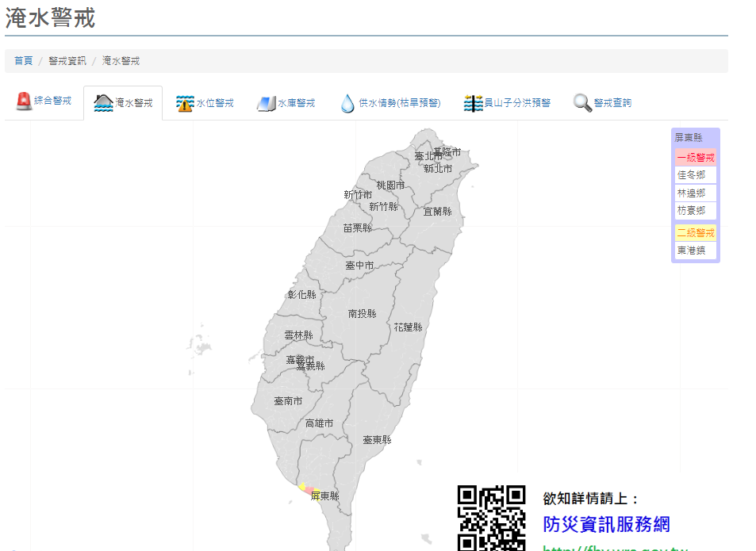This screenshot has width=756, height=551.
Task: Click 淹水警戒 in the breadcrumb
Action: click(121, 61)
